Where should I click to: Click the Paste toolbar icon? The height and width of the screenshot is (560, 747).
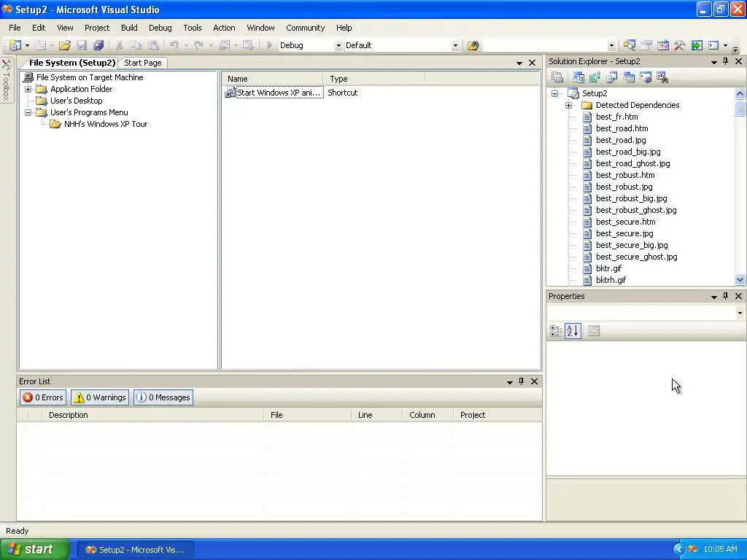tap(153, 45)
